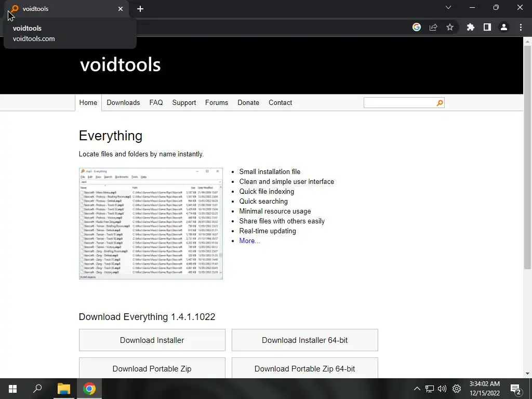The image size is (532, 399).
Task: Open File Explorer from the taskbar
Action: [x=63, y=389]
